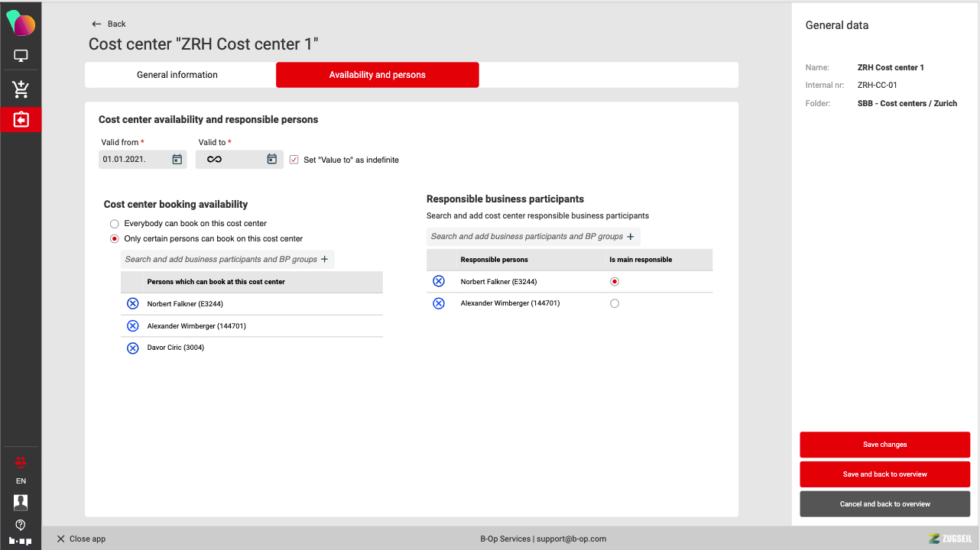Open the Valid to calendar picker
This screenshot has height=550, width=980.
click(271, 160)
